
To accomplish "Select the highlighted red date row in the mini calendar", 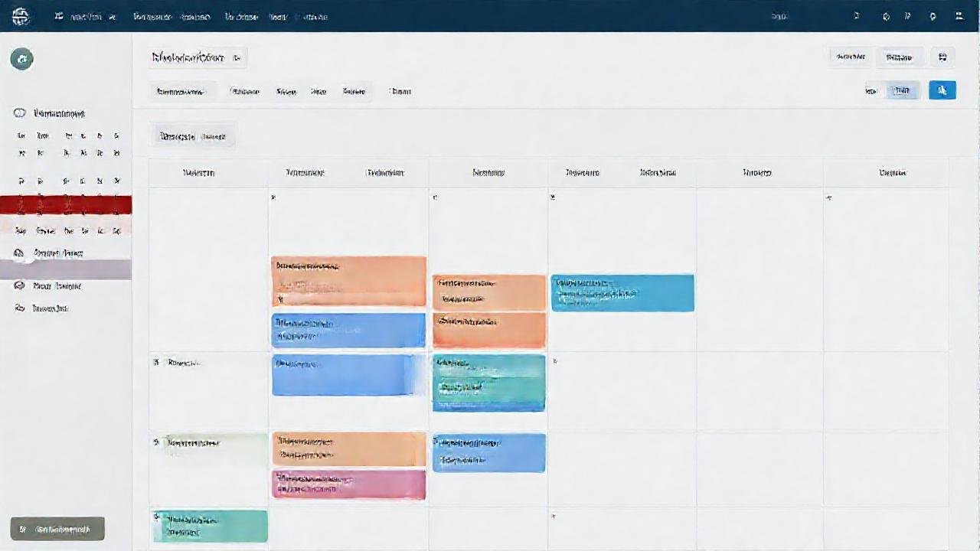I will 66,205.
